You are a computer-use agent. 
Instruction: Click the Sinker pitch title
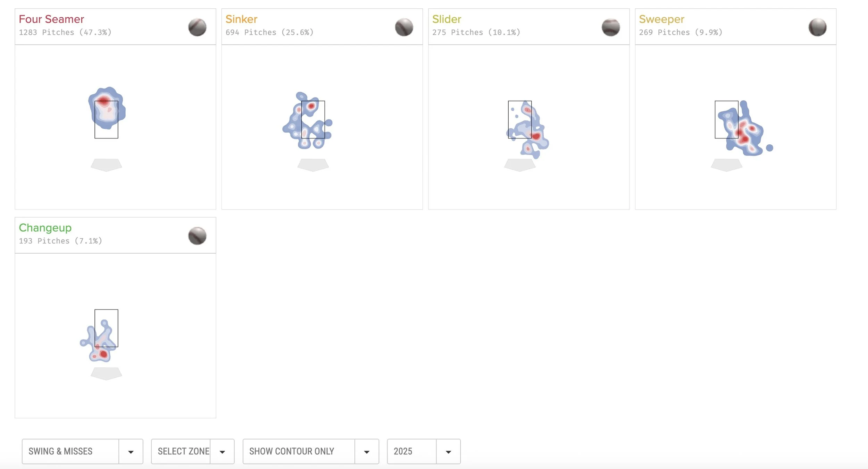coord(241,19)
